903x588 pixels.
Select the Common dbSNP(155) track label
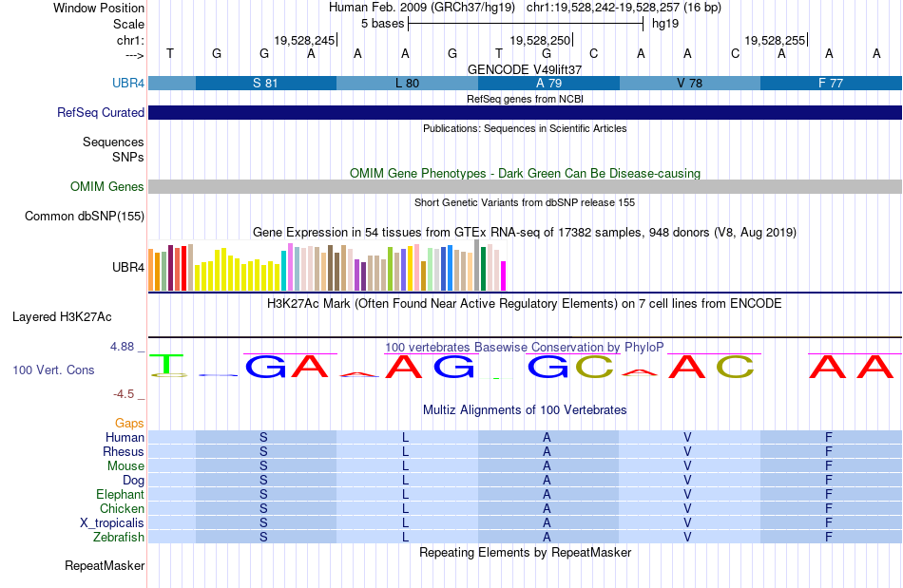84,216
